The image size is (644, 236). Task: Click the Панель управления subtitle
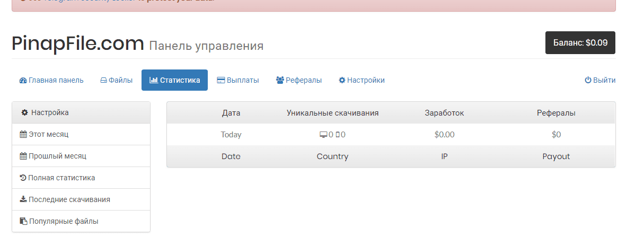pyautogui.click(x=206, y=46)
